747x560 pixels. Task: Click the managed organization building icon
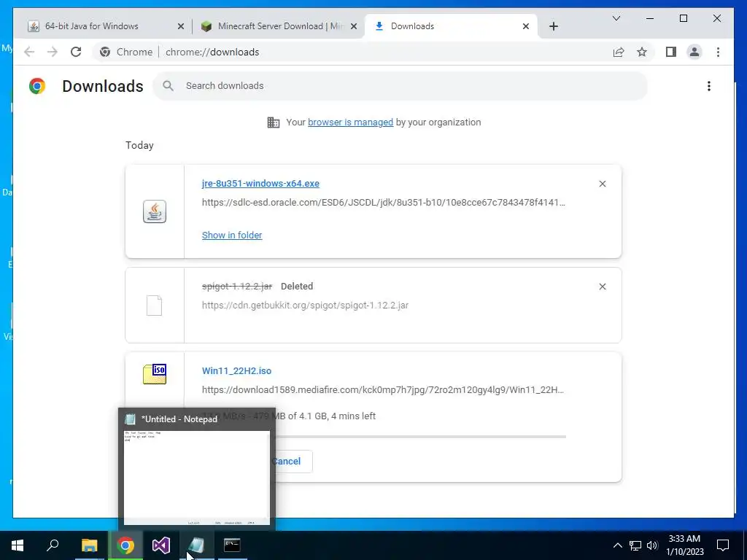point(273,122)
